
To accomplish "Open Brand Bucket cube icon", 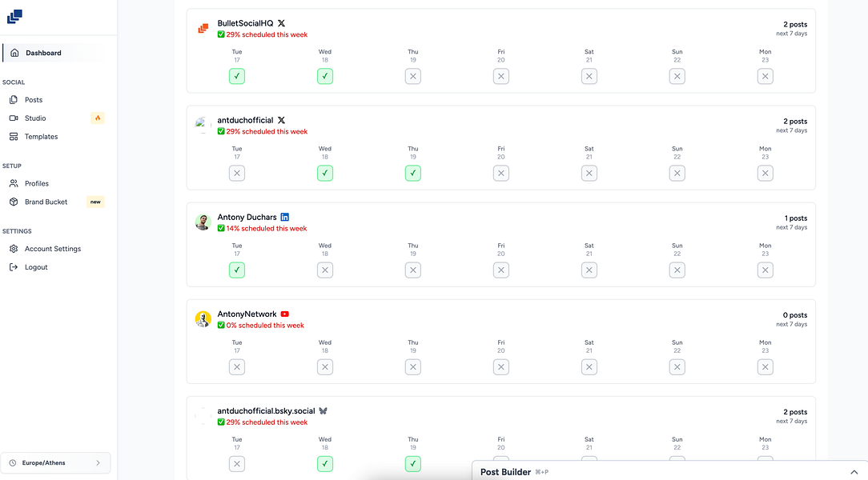I will (x=14, y=202).
